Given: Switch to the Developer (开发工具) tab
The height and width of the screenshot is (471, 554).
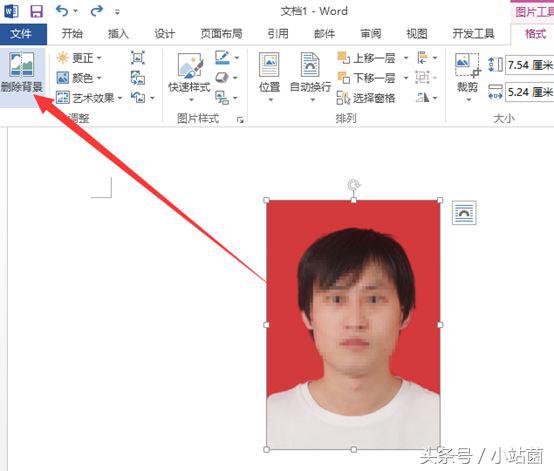Looking at the screenshot, I should [473, 34].
